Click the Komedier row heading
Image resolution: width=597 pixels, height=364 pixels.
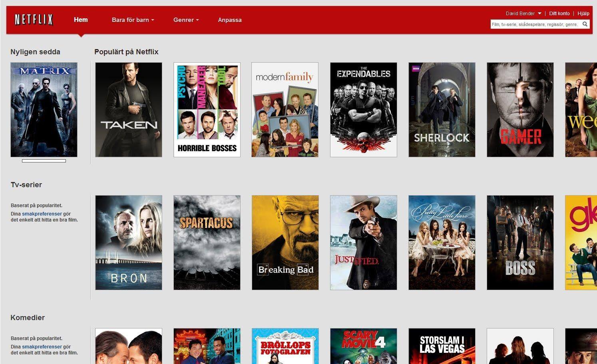(28, 318)
